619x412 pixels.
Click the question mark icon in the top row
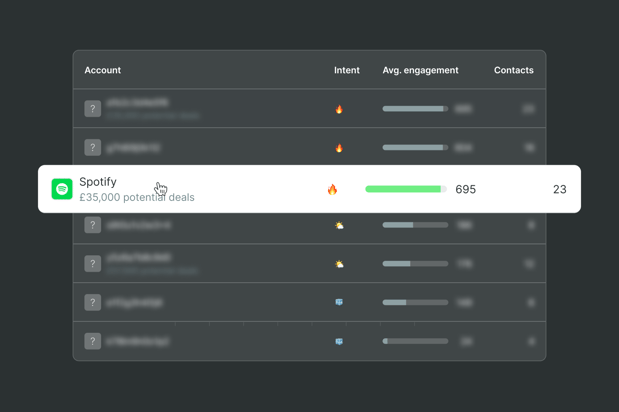(x=92, y=109)
